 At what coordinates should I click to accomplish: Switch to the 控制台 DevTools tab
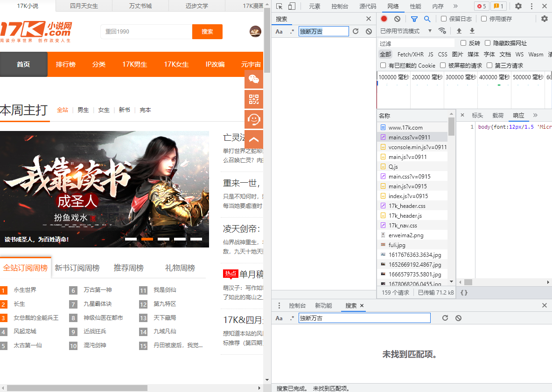pos(339,7)
